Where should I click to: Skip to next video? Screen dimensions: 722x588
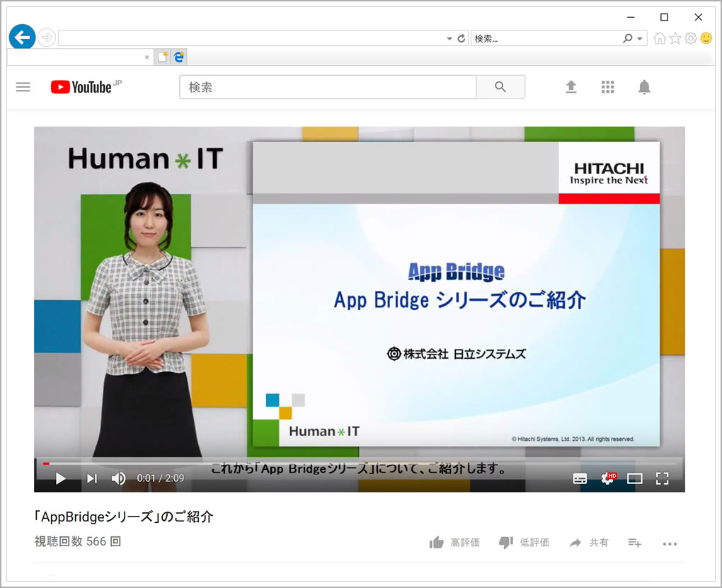click(x=92, y=478)
